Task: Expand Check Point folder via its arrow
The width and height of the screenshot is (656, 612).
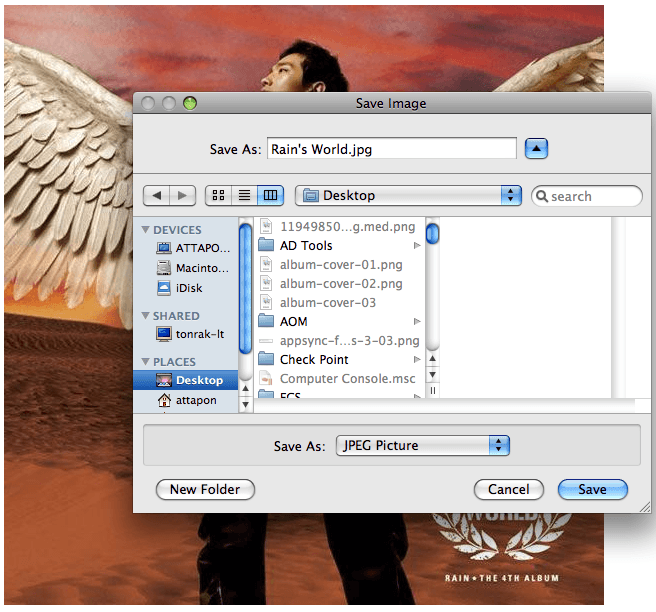Action: tap(417, 359)
